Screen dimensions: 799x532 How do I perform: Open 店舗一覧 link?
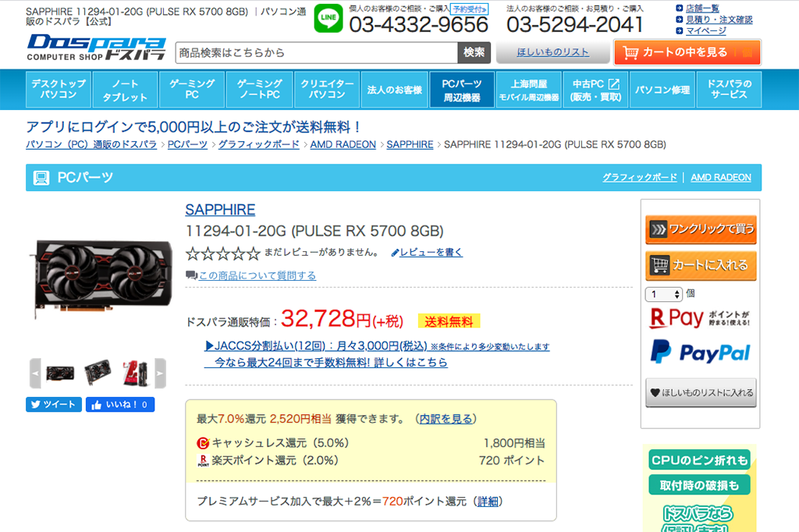point(701,8)
